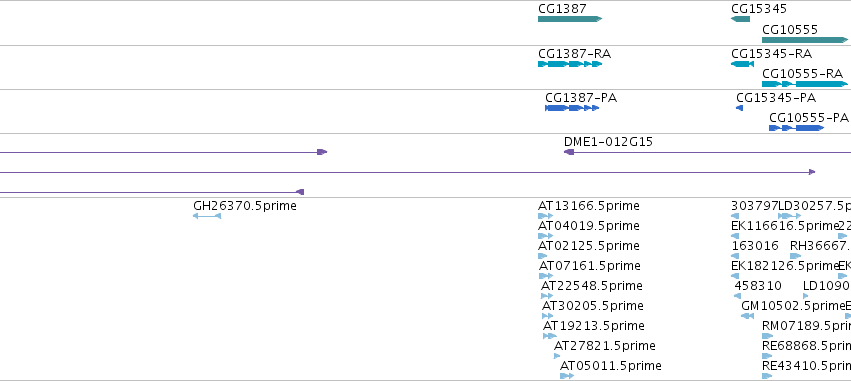Click the AT27821.5prime EST label
851x381 pixels.
[x=605, y=346]
